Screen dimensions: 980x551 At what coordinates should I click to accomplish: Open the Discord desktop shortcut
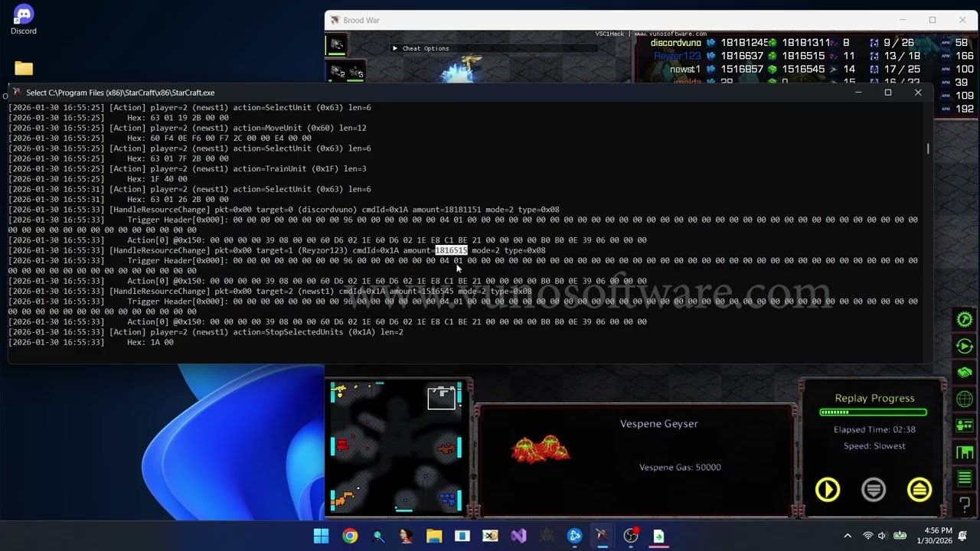coord(24,20)
